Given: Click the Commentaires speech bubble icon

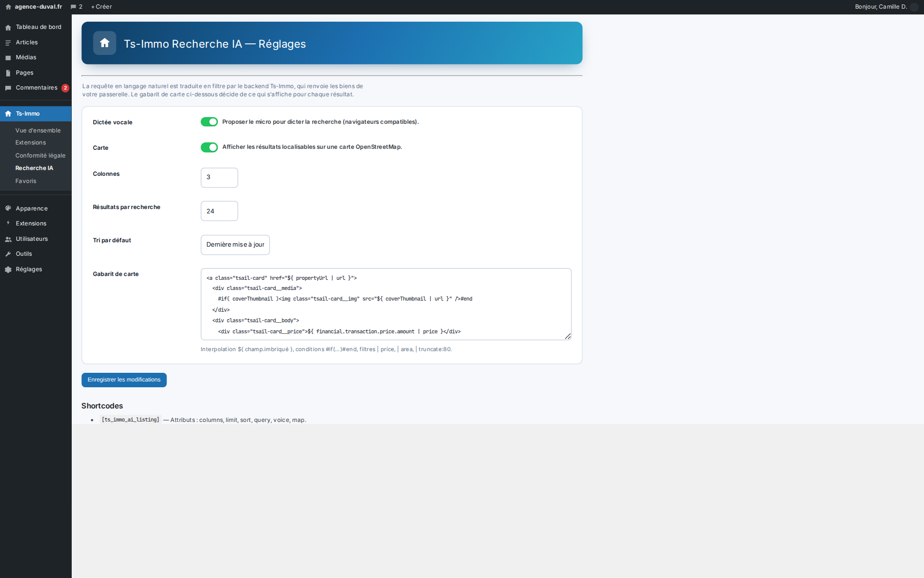Looking at the screenshot, I should [8, 88].
